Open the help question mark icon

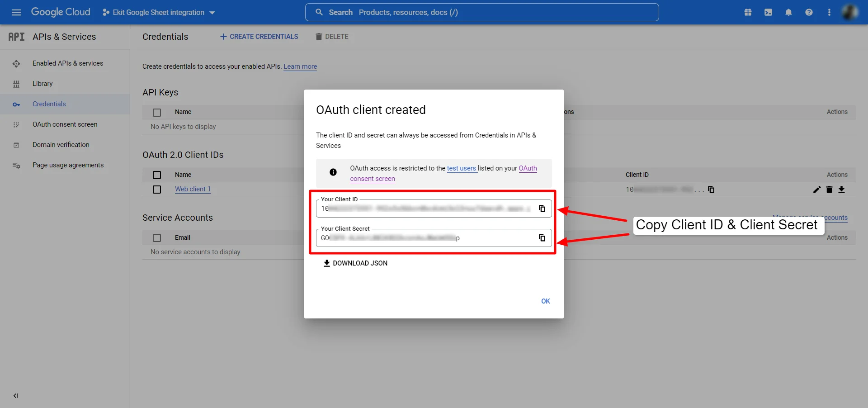click(809, 12)
